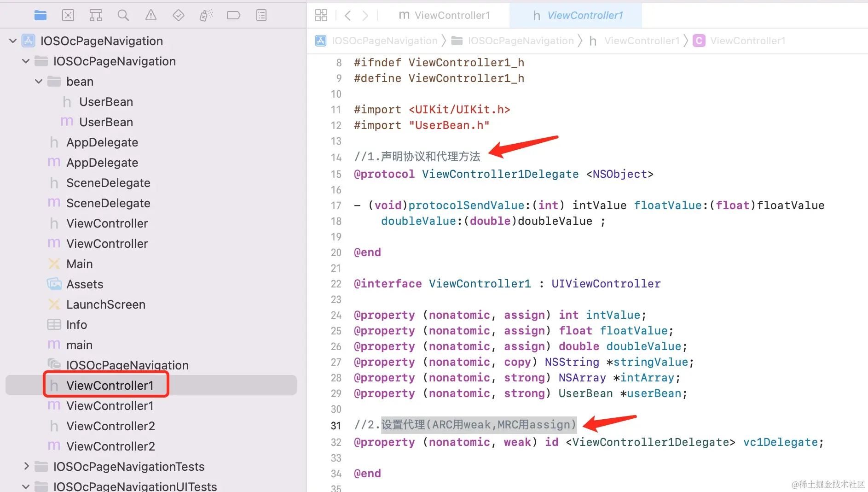Collapse the IOSOcPageNavigation project root
The width and height of the screenshot is (868, 492).
[x=13, y=41]
